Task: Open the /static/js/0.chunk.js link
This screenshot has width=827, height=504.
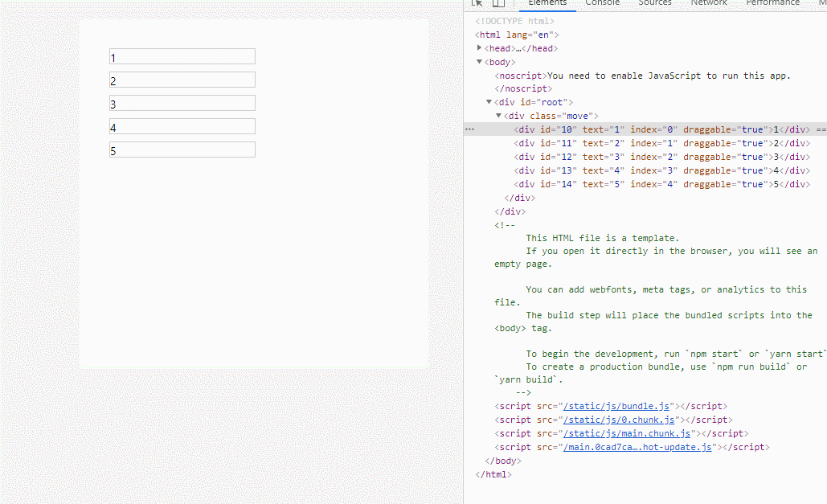Action: click(619, 420)
